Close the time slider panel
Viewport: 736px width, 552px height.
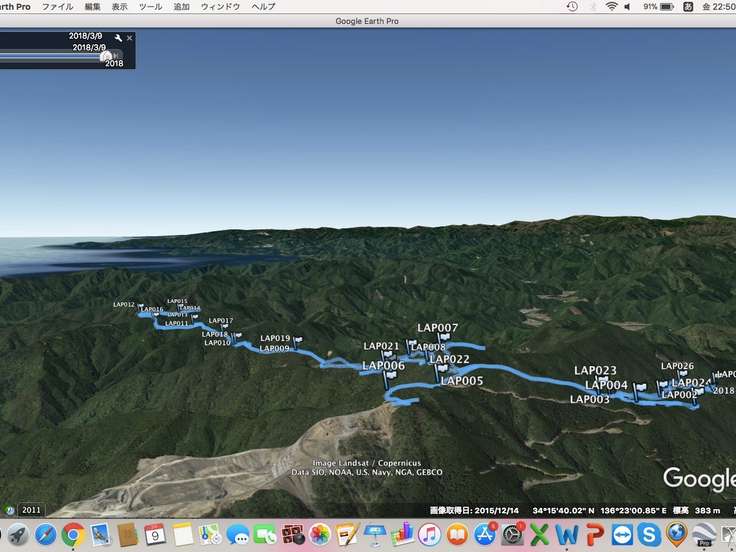pos(129,38)
